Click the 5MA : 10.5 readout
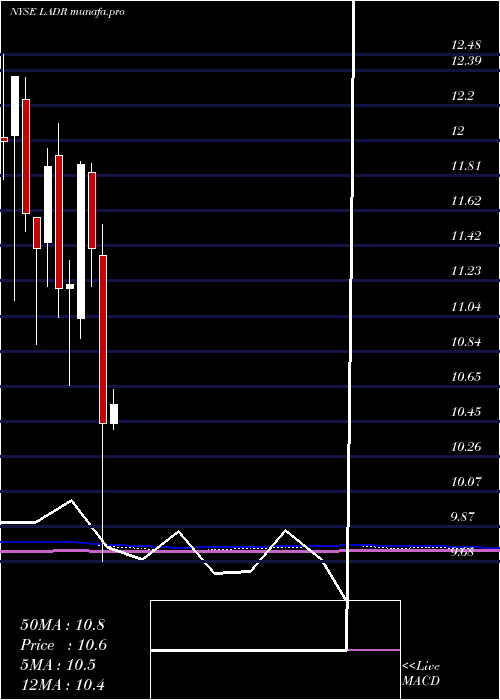The width and height of the screenshot is (500, 700). pyautogui.click(x=58, y=665)
